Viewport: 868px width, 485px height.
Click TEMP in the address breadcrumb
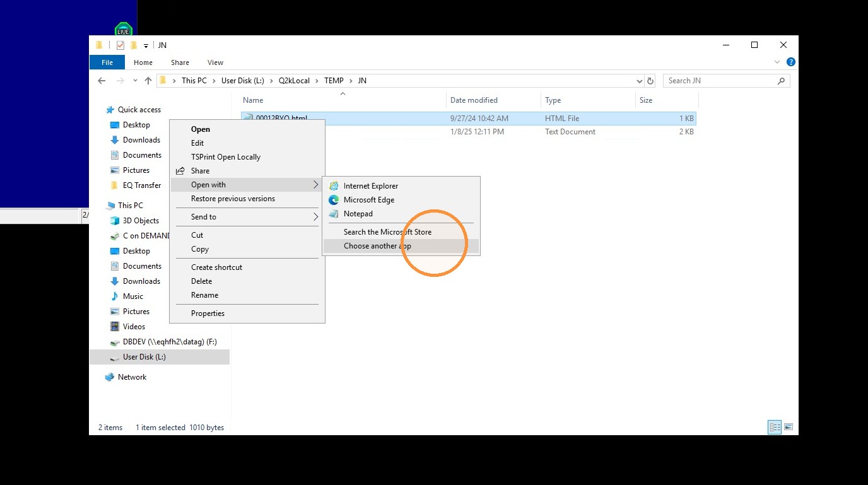click(334, 81)
